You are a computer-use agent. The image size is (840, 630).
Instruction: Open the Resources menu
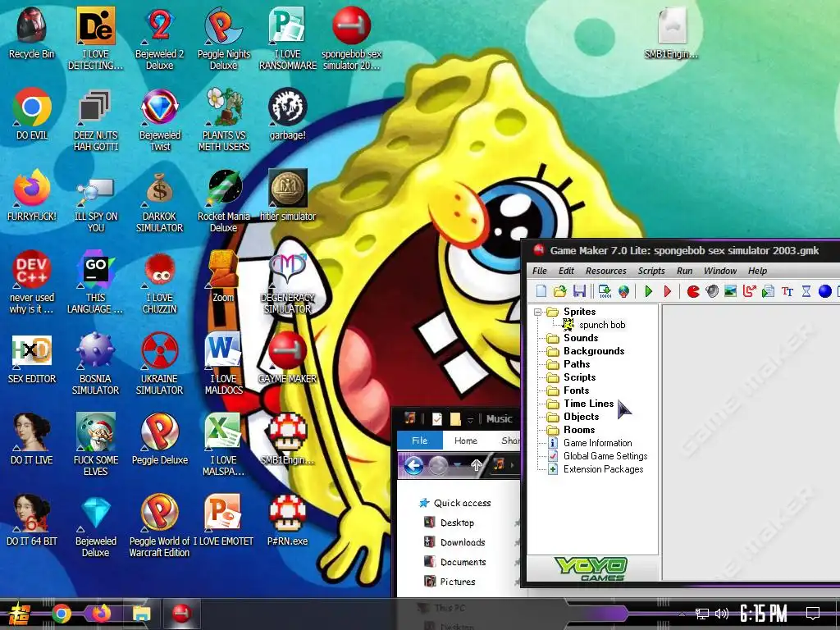606,271
